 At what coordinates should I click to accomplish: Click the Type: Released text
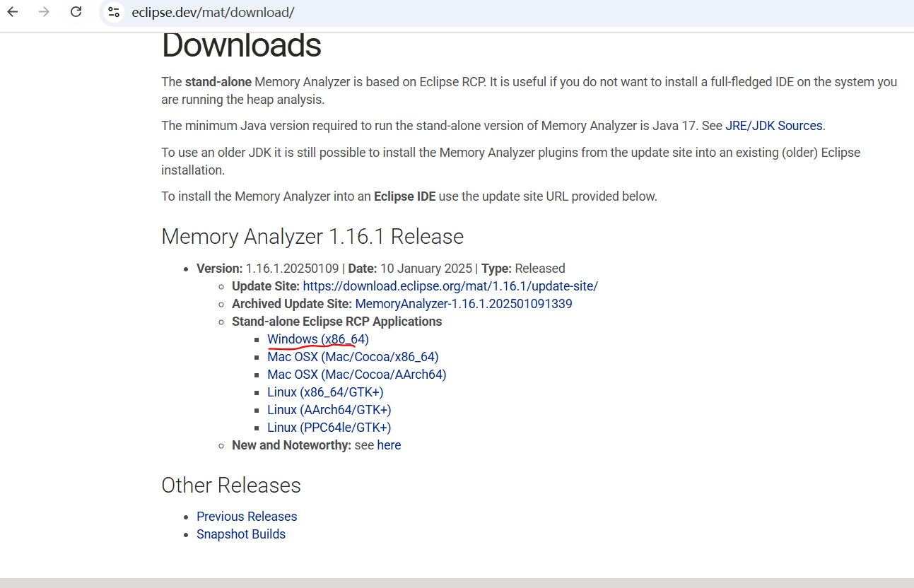point(524,269)
